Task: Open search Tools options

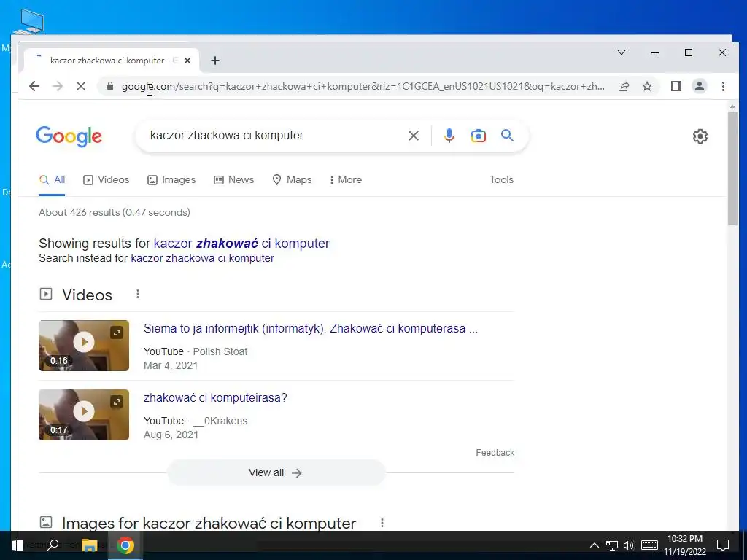Action: tap(502, 180)
